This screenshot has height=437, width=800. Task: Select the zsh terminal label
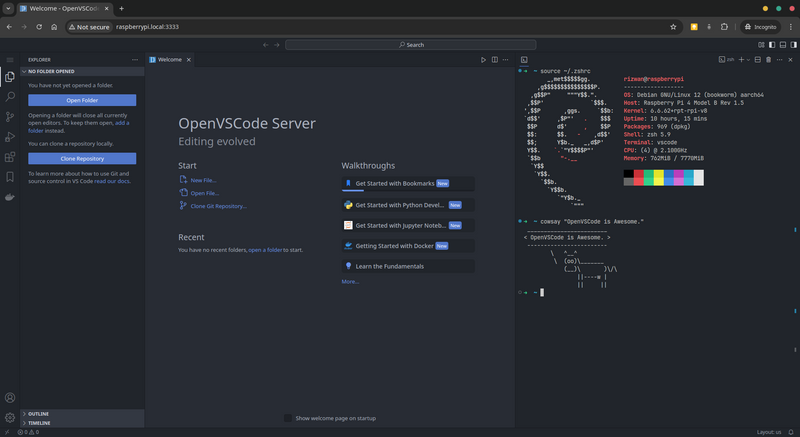[727, 60]
